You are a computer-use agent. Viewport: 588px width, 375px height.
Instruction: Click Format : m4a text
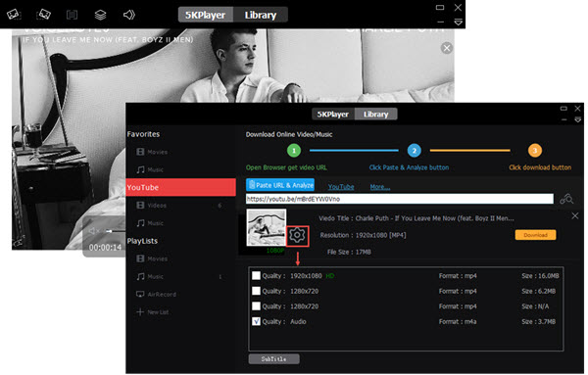[458, 321]
